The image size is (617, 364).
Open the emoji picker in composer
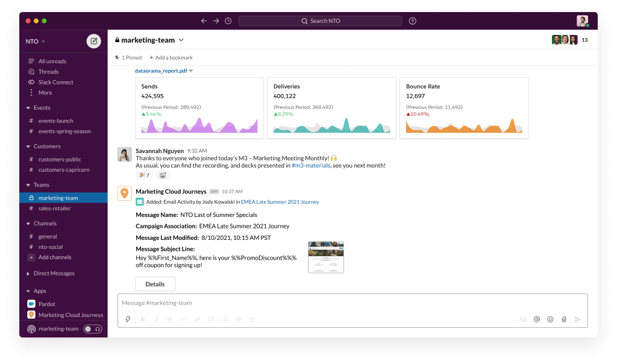[x=550, y=319]
